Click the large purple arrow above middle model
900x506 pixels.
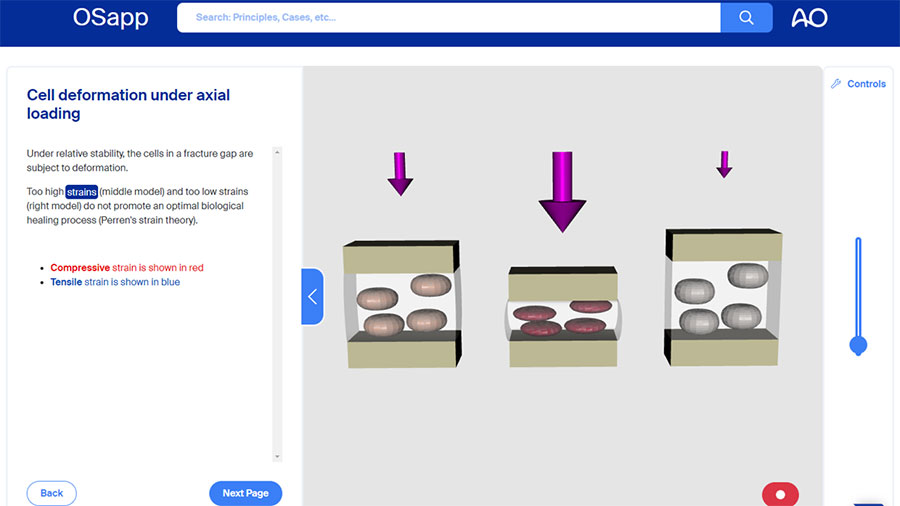point(562,192)
